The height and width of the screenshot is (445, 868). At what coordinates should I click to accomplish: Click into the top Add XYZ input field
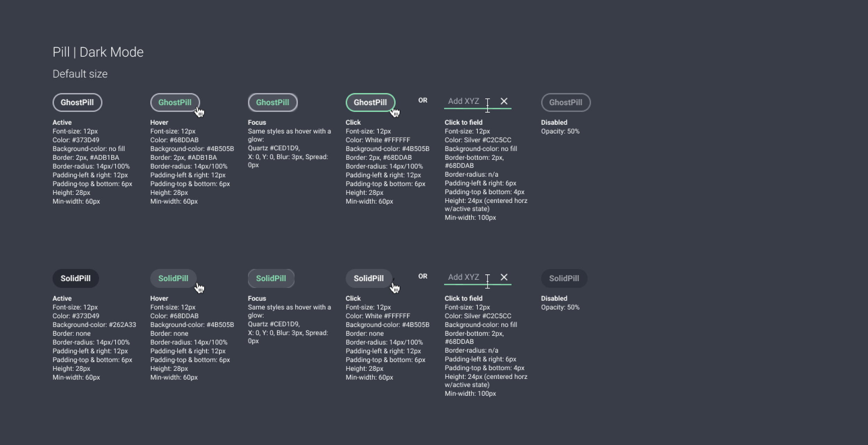[464, 101]
